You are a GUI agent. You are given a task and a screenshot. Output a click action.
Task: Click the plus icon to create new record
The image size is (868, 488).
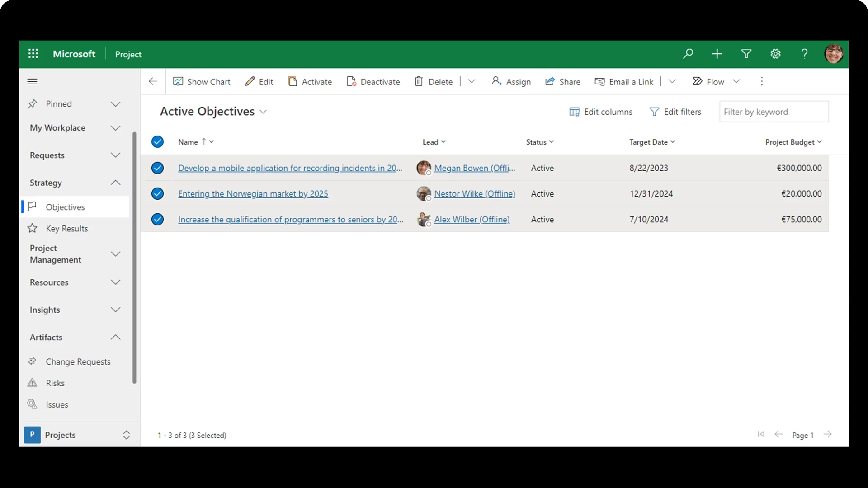click(x=717, y=54)
